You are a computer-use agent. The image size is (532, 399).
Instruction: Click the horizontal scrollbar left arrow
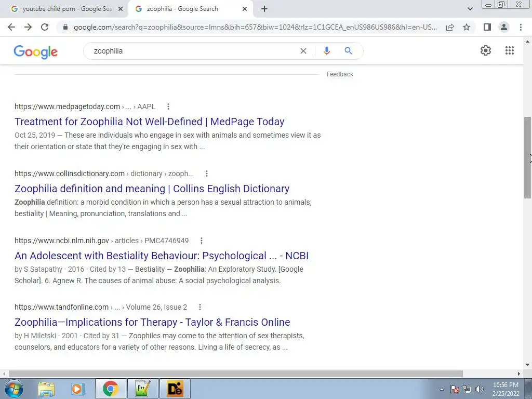point(4,374)
